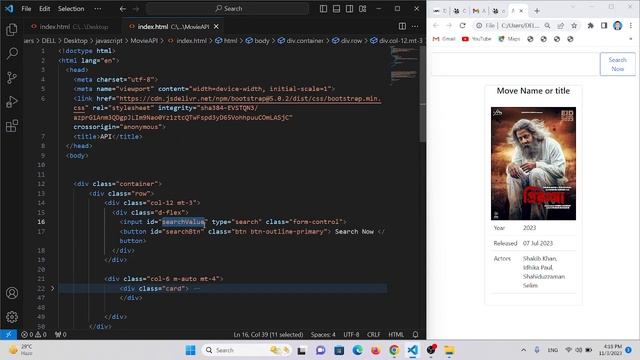Click the VS Code editor minimap
The image size is (640, 360).
(404, 65)
